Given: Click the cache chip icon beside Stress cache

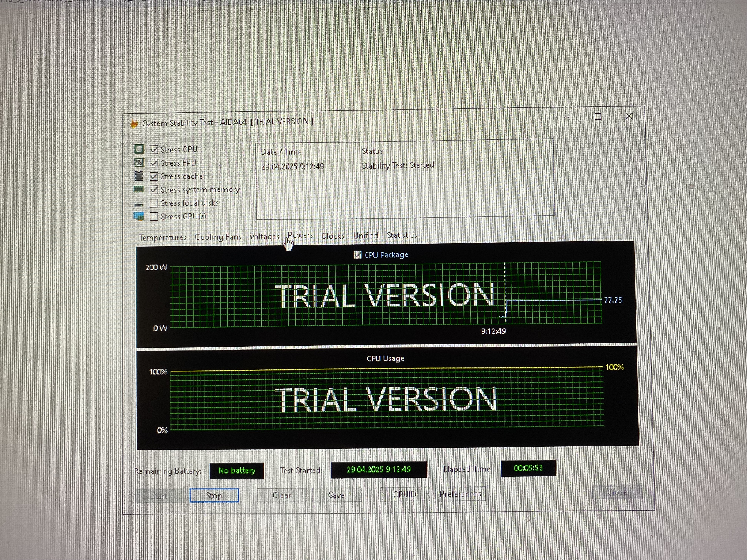Looking at the screenshot, I should pyautogui.click(x=139, y=176).
